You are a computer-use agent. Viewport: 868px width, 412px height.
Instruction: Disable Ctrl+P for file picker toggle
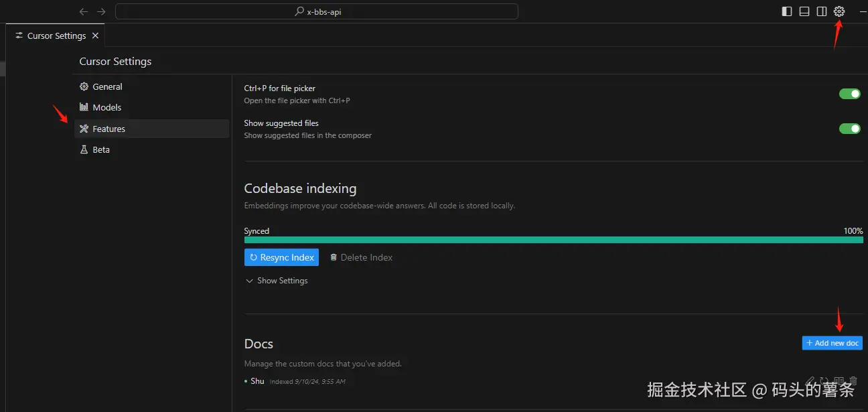(850, 94)
